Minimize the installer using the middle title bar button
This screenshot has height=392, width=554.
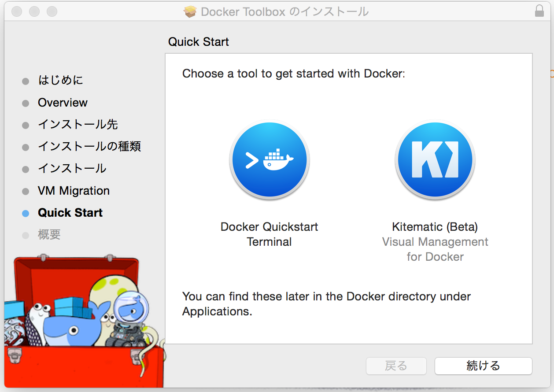tap(34, 11)
